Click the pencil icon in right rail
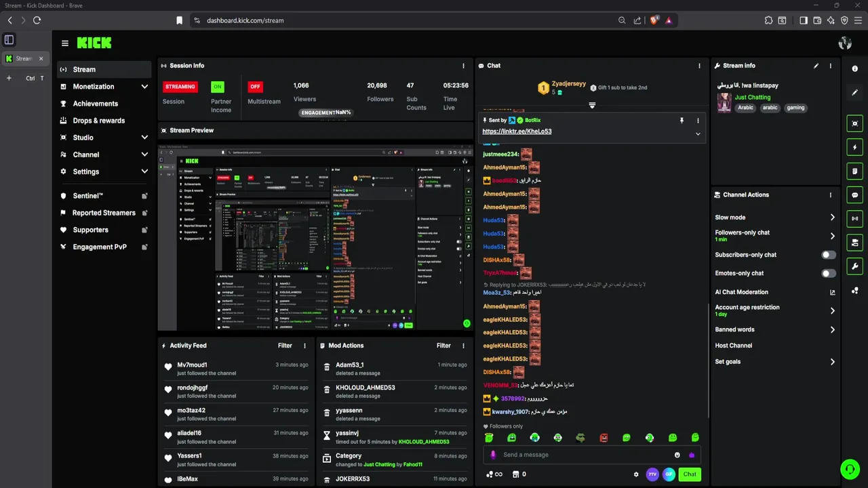Image resolution: width=868 pixels, height=488 pixels. pos(854,93)
